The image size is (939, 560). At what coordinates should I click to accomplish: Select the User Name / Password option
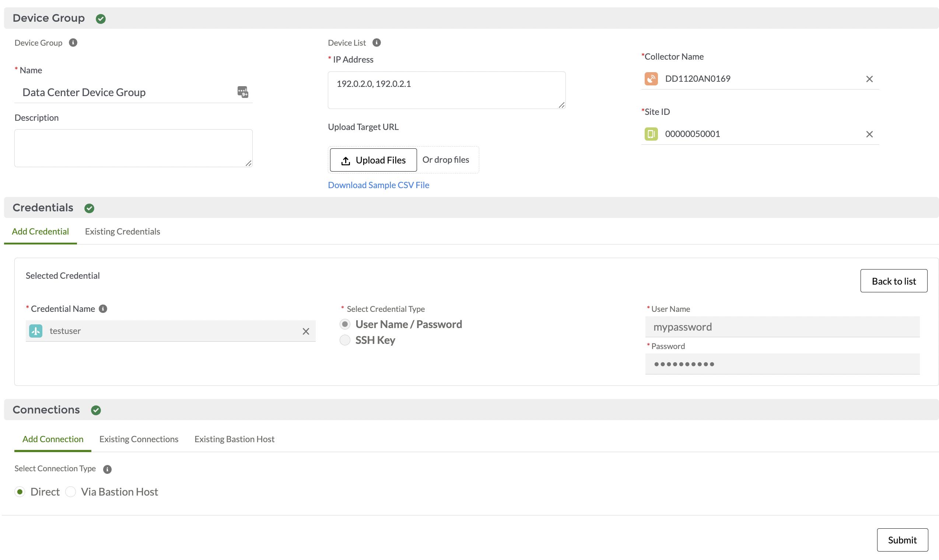point(345,324)
